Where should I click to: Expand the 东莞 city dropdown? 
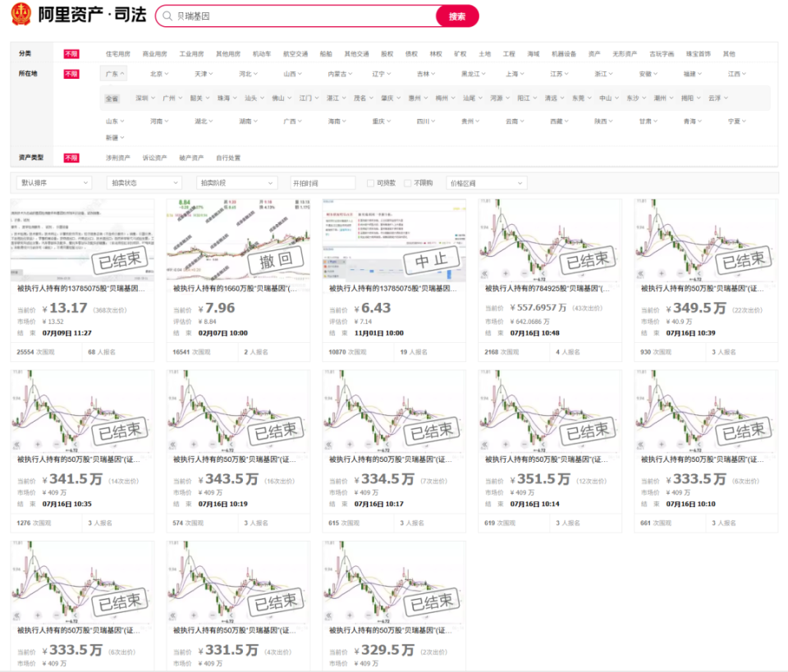point(581,98)
